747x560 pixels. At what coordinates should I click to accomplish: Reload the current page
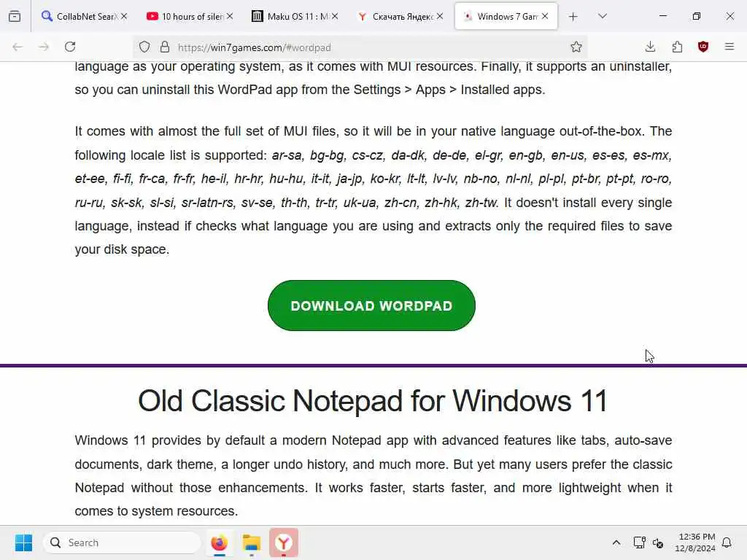pyautogui.click(x=70, y=47)
